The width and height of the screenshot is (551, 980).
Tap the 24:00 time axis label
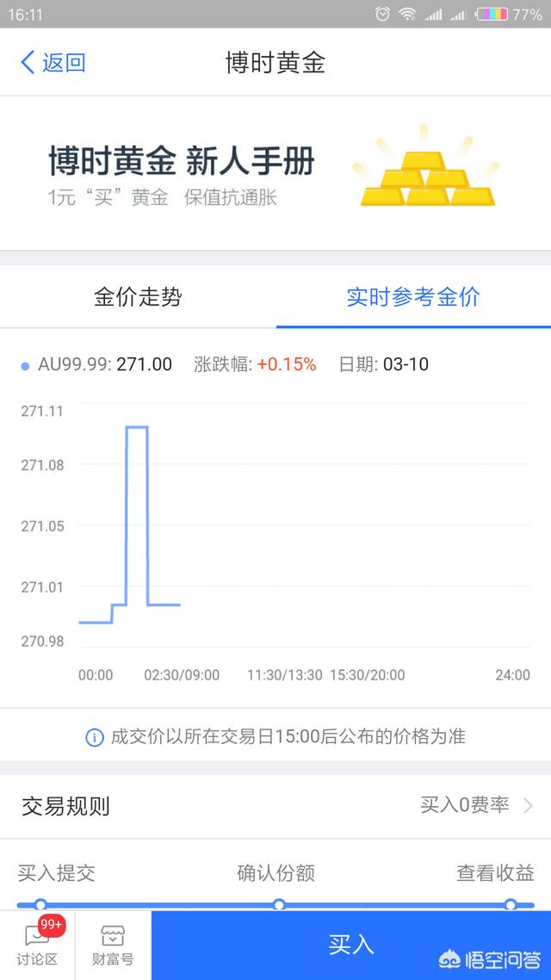coord(513,675)
